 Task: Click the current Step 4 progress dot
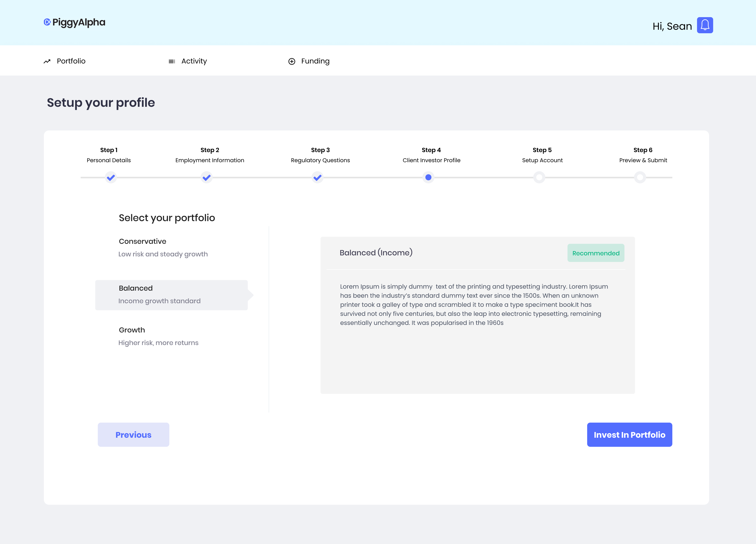coord(428,178)
